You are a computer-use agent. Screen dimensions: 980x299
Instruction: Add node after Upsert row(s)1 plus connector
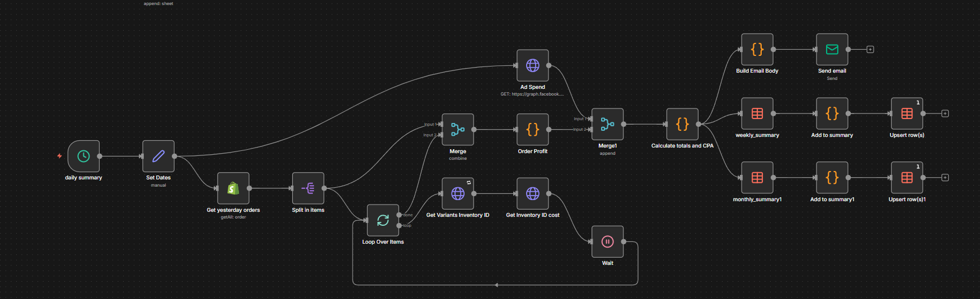[x=945, y=178]
